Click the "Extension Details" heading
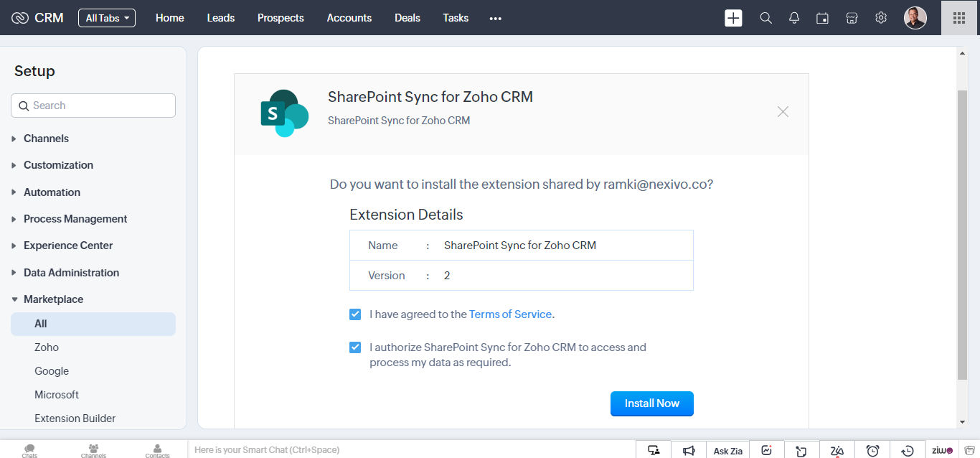This screenshot has width=980, height=458. (x=406, y=215)
